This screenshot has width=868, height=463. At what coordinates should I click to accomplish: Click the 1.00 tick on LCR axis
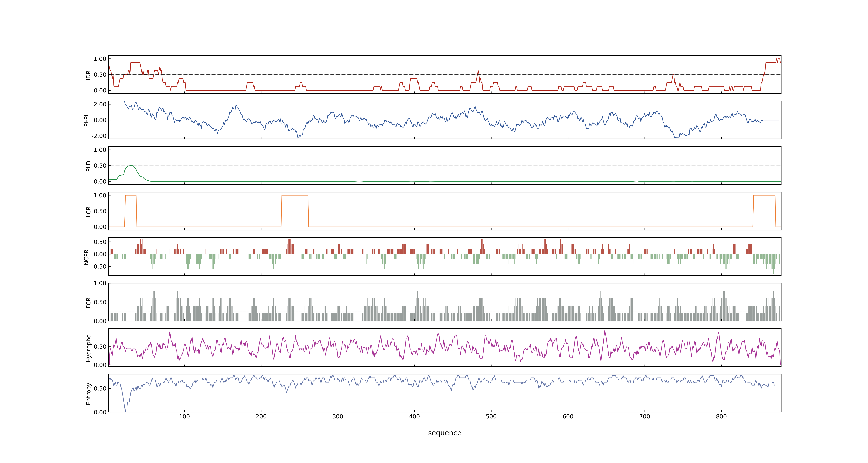pos(100,195)
